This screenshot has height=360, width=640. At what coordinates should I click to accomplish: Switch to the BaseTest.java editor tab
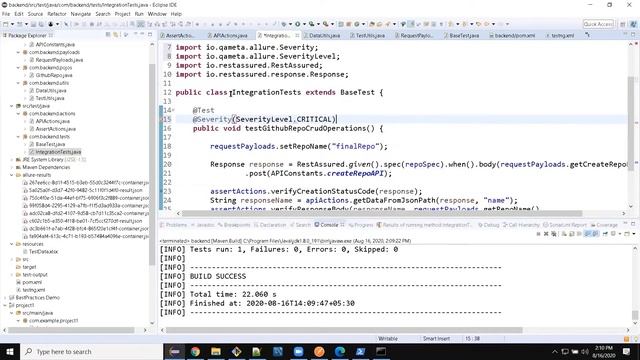click(461, 36)
